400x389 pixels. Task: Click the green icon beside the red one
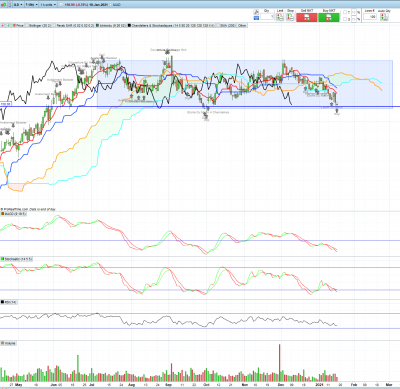[x=9, y=25]
